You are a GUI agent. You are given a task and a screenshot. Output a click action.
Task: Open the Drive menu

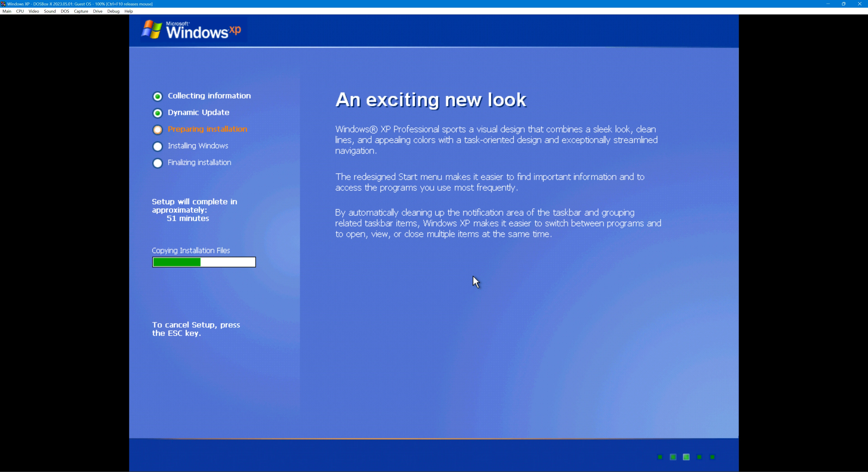coord(98,11)
